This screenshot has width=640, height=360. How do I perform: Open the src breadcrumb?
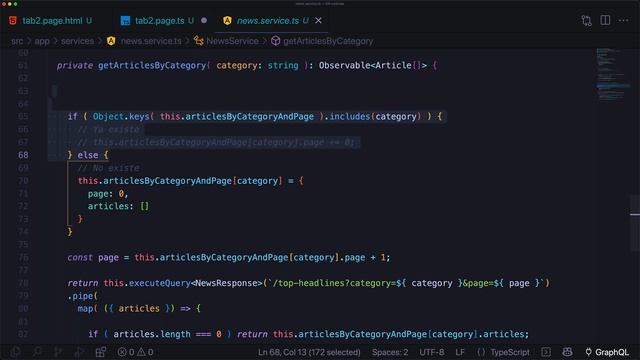pyautogui.click(x=17, y=41)
